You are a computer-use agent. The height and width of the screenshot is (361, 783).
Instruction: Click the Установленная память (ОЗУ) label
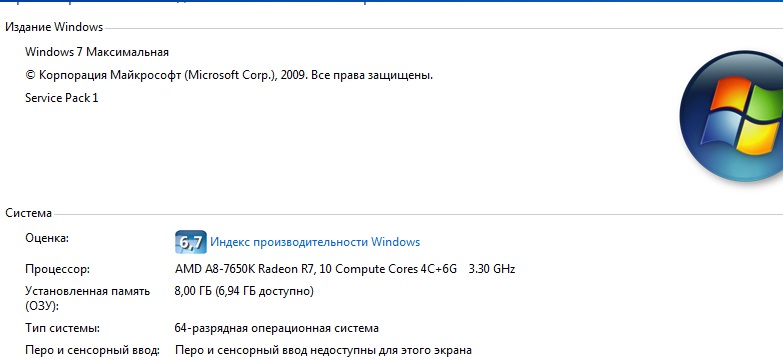(x=87, y=298)
